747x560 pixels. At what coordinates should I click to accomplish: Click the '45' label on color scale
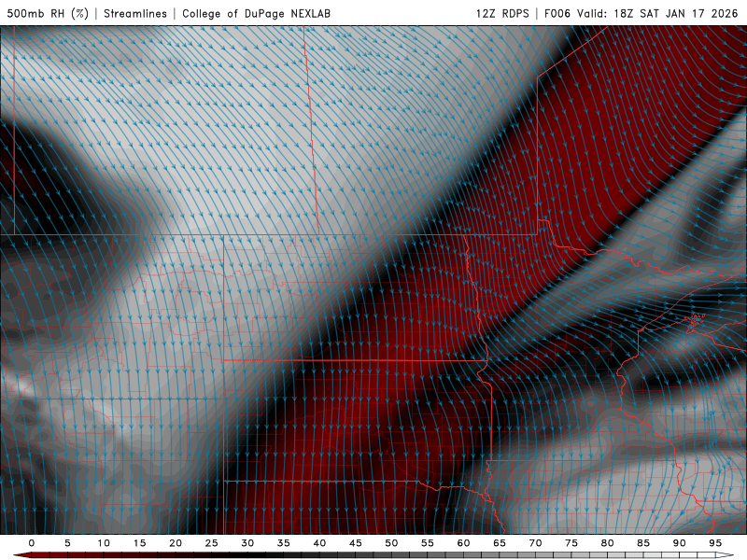(356, 543)
